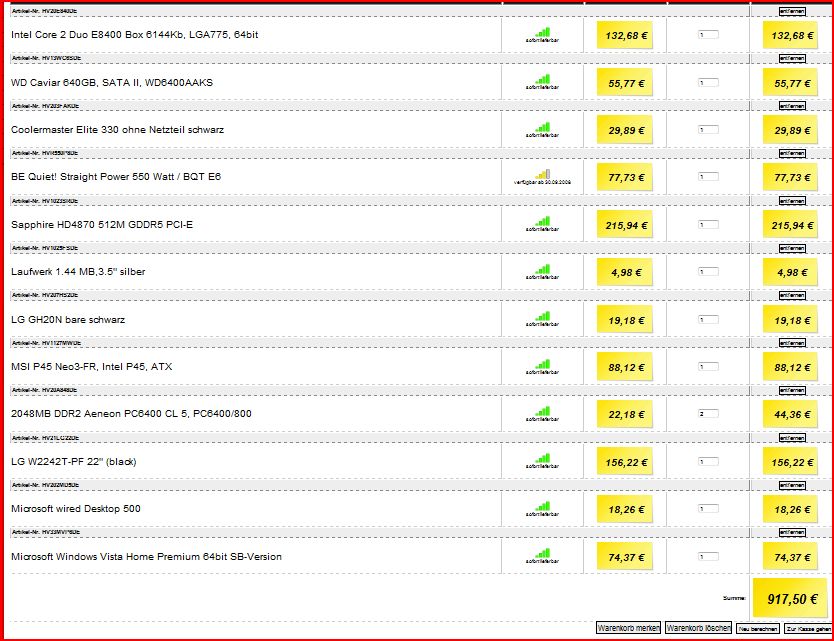
Task: Click 'Warenkorb löschen' to empty the cart
Action: tap(698, 628)
